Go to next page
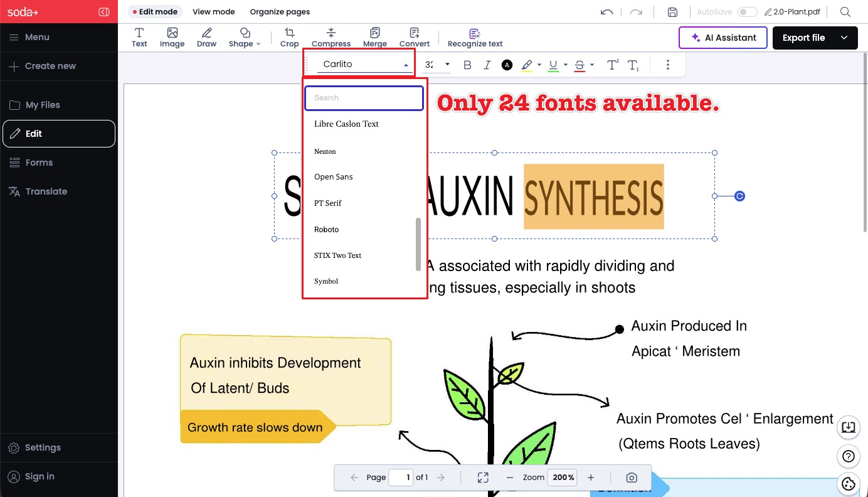868x497 pixels. click(x=441, y=478)
